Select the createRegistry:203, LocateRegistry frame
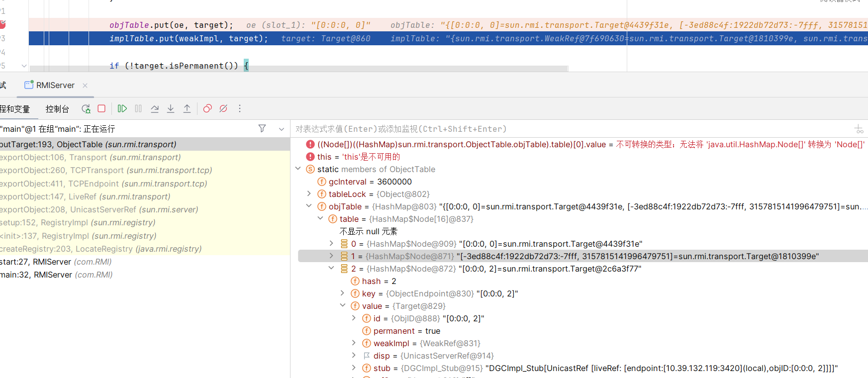Viewport: 868px width, 378px height. click(145, 249)
